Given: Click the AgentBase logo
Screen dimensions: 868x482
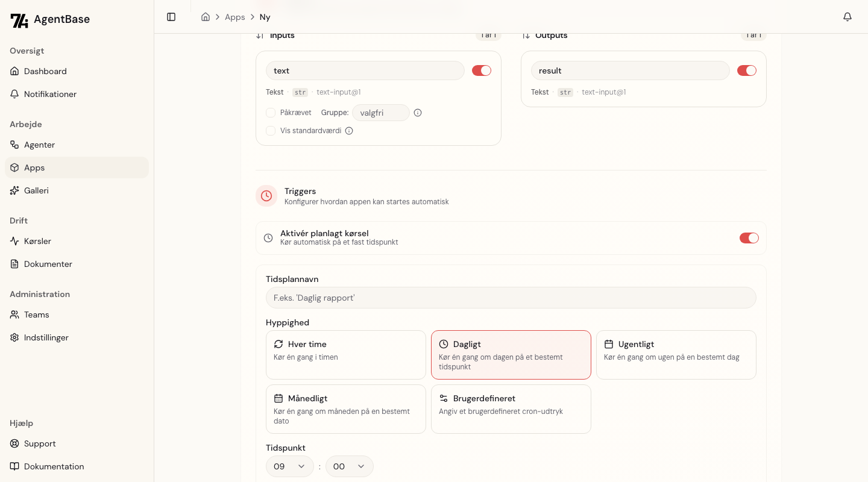Looking at the screenshot, I should coord(50,20).
